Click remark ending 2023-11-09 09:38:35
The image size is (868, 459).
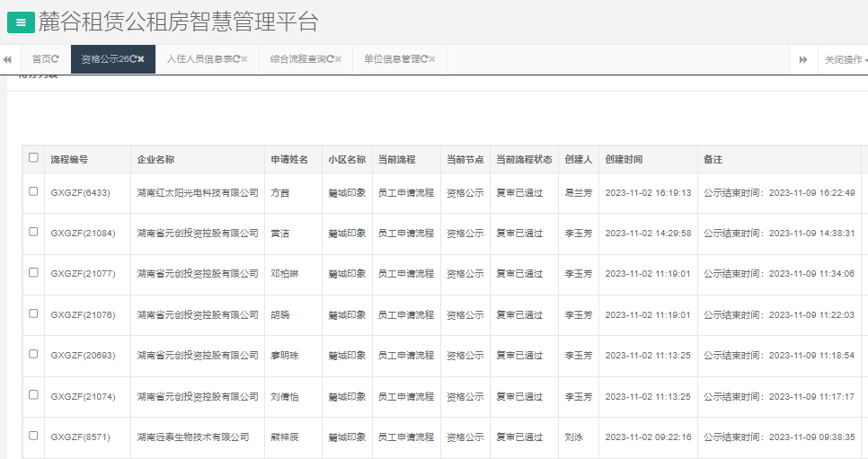[x=779, y=437]
